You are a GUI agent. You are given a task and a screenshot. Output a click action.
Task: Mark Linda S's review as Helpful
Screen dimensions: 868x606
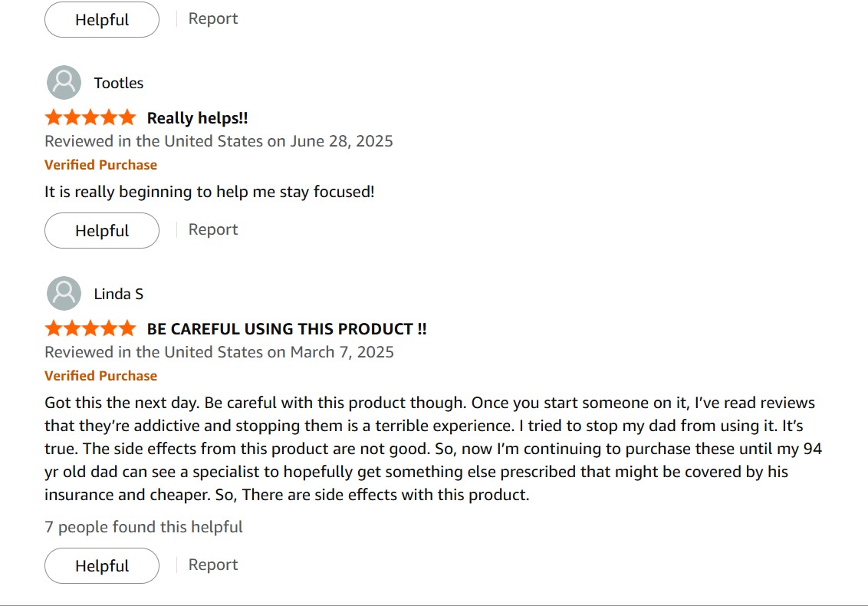pyautogui.click(x=102, y=565)
